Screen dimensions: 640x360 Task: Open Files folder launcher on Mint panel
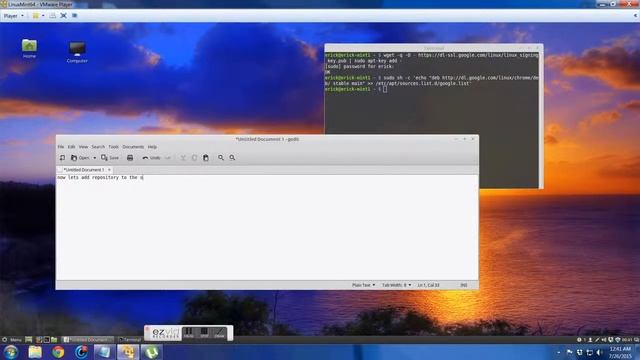(54, 340)
